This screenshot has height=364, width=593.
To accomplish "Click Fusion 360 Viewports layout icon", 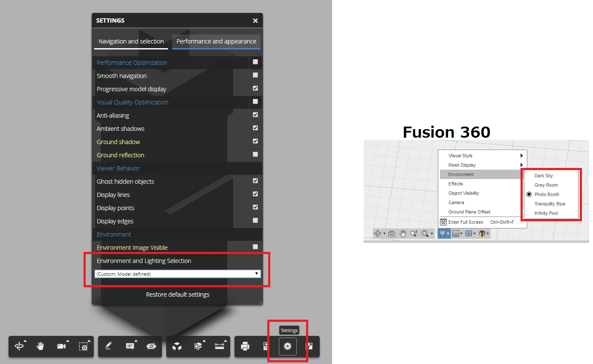I will click(x=469, y=234).
